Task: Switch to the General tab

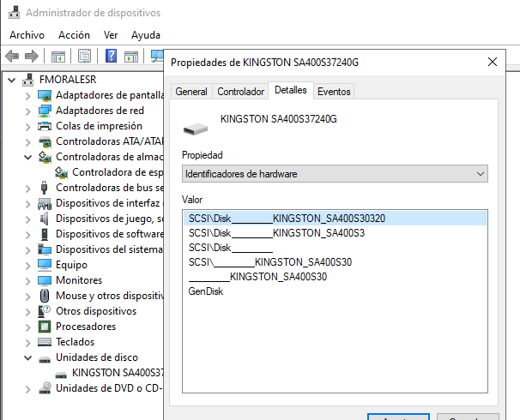Action: click(x=191, y=92)
